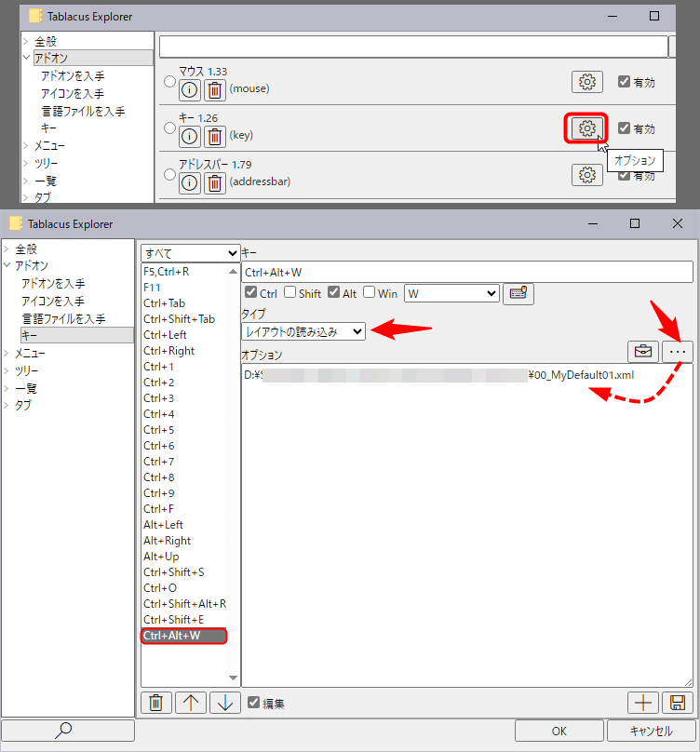700x752 pixels.
Task: Uncheck 有効 for the キー addon
Action: [x=625, y=128]
